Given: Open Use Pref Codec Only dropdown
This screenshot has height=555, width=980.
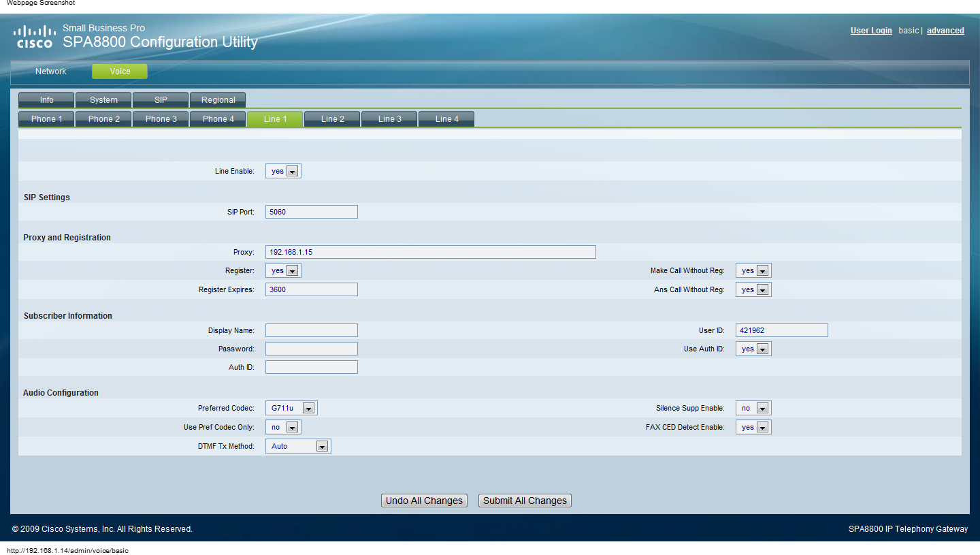Looking at the screenshot, I should pos(283,428).
